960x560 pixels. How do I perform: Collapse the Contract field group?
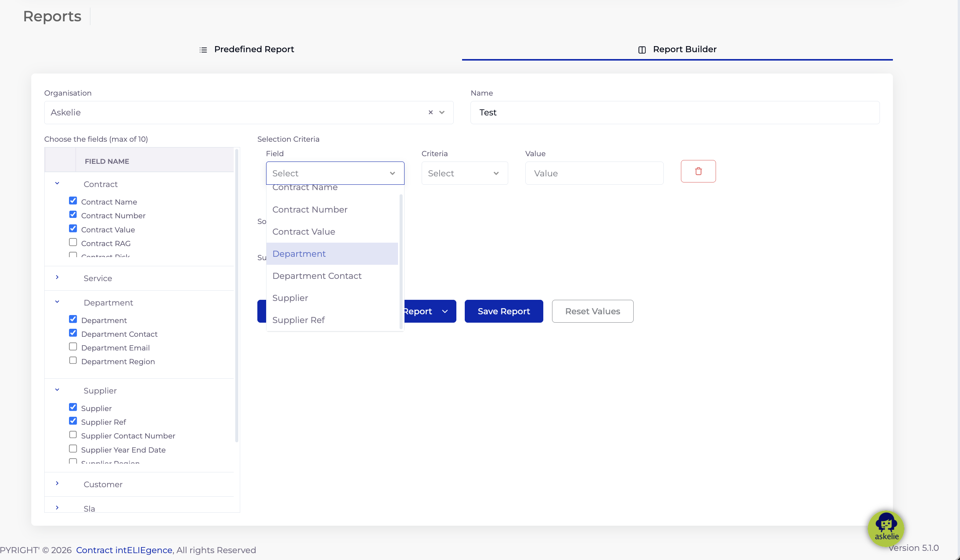57,183
